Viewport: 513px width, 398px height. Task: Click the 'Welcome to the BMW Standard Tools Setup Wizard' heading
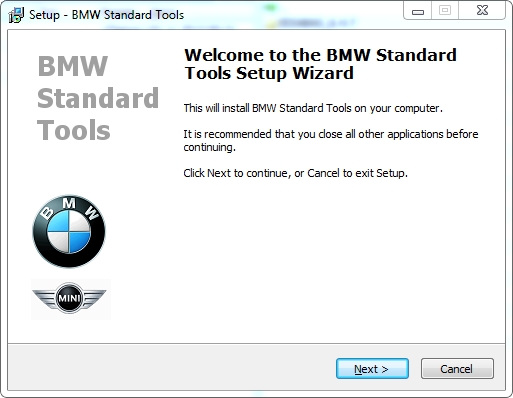tap(320, 64)
